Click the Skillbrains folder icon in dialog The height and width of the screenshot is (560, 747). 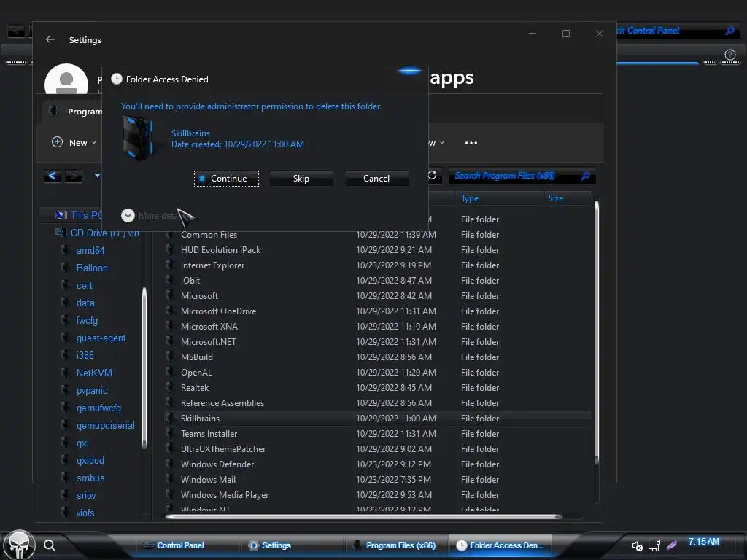pyautogui.click(x=138, y=138)
